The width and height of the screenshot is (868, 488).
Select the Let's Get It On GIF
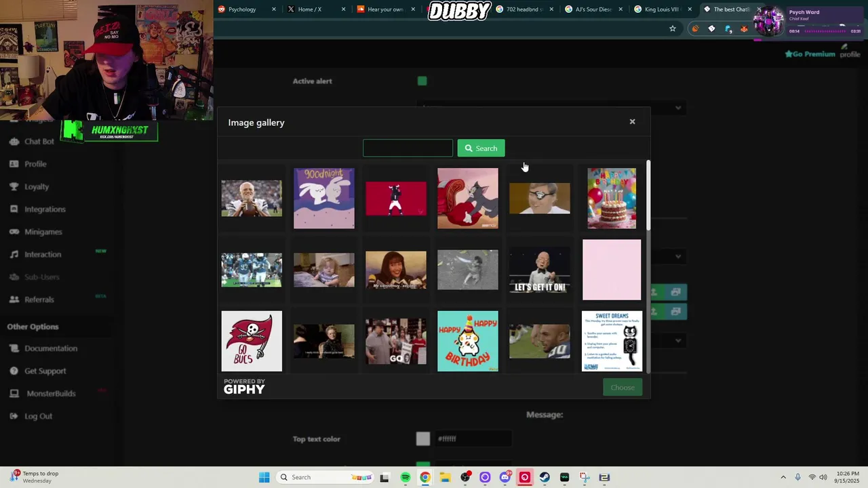pyautogui.click(x=540, y=270)
